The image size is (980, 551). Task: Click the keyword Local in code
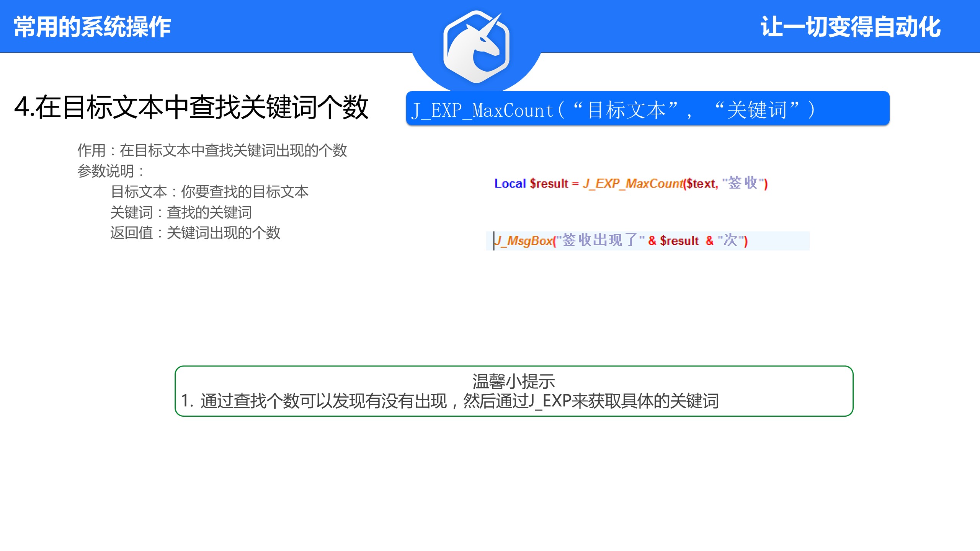click(x=510, y=184)
